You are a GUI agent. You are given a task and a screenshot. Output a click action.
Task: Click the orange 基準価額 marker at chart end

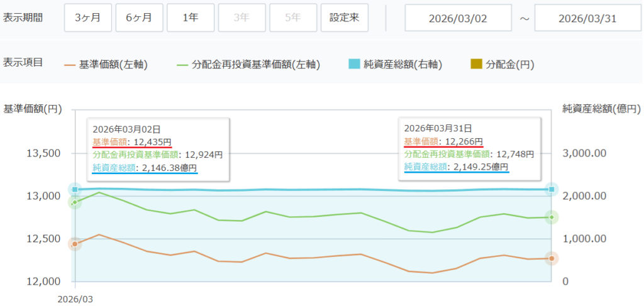pos(552,258)
